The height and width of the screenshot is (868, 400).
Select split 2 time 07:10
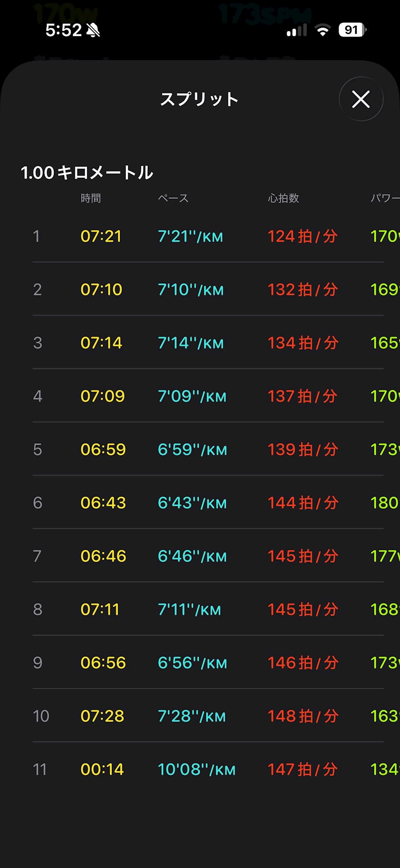[x=101, y=290]
